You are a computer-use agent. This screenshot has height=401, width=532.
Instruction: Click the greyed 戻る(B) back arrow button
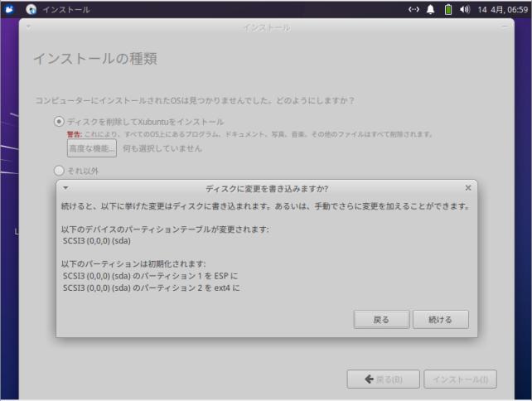[383, 379]
